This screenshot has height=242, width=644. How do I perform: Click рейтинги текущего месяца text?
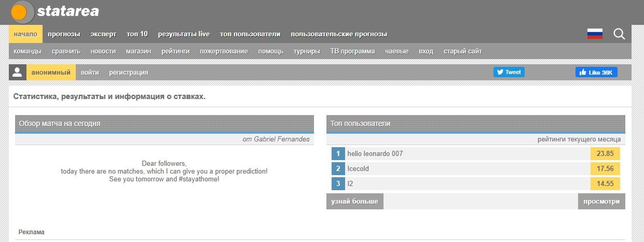(579, 139)
